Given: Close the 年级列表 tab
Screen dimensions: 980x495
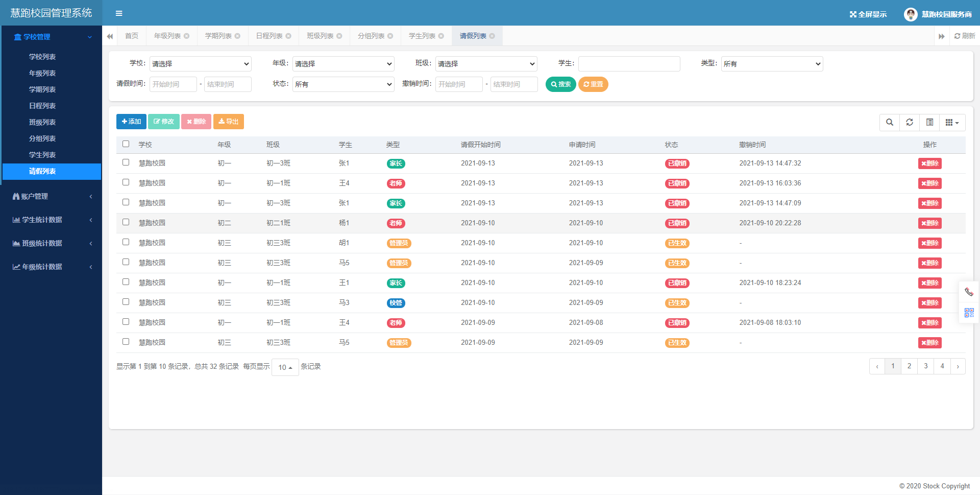Looking at the screenshot, I should point(187,36).
